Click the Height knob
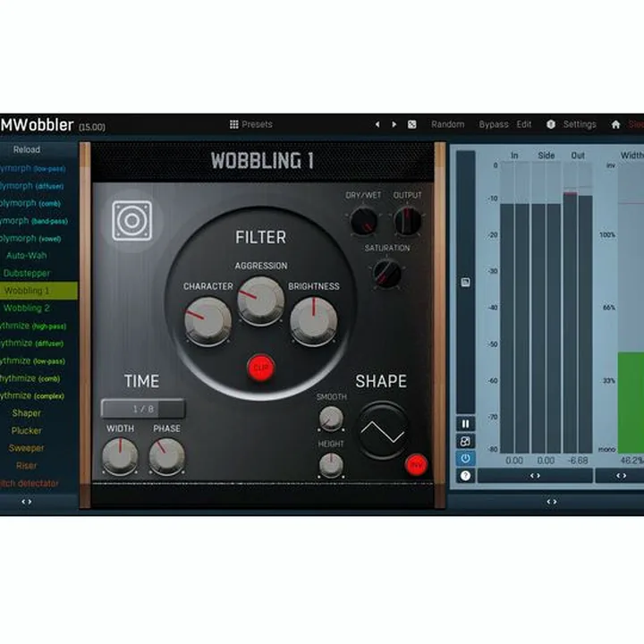This screenshot has width=644, height=644. tap(331, 465)
